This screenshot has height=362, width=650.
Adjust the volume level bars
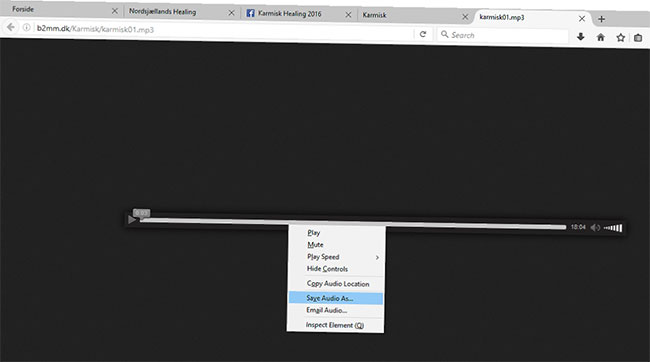click(x=613, y=228)
